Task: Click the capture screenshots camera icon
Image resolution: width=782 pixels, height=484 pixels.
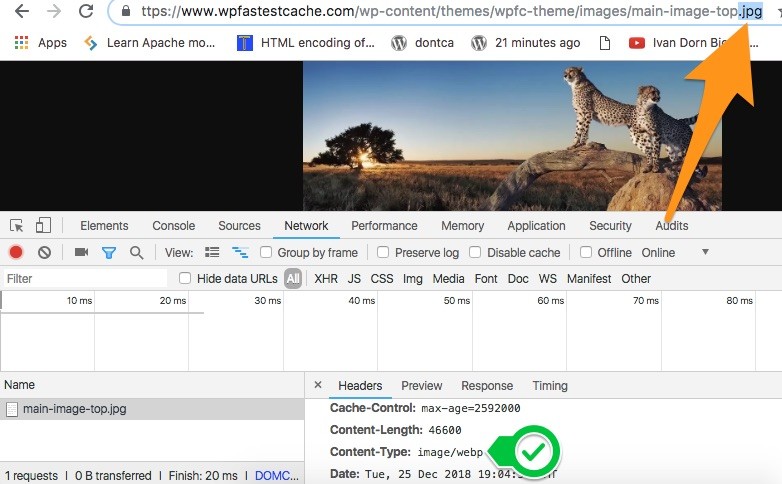Action: click(82, 253)
